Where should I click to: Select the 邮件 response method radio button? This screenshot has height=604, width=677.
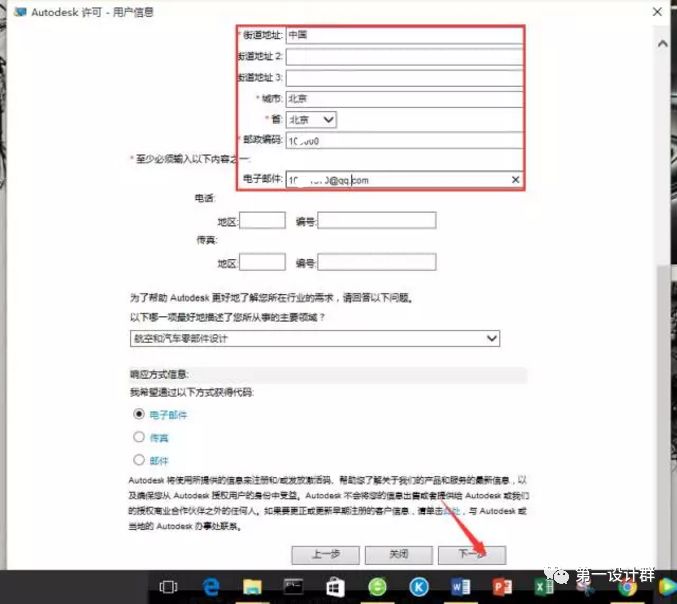point(139,460)
